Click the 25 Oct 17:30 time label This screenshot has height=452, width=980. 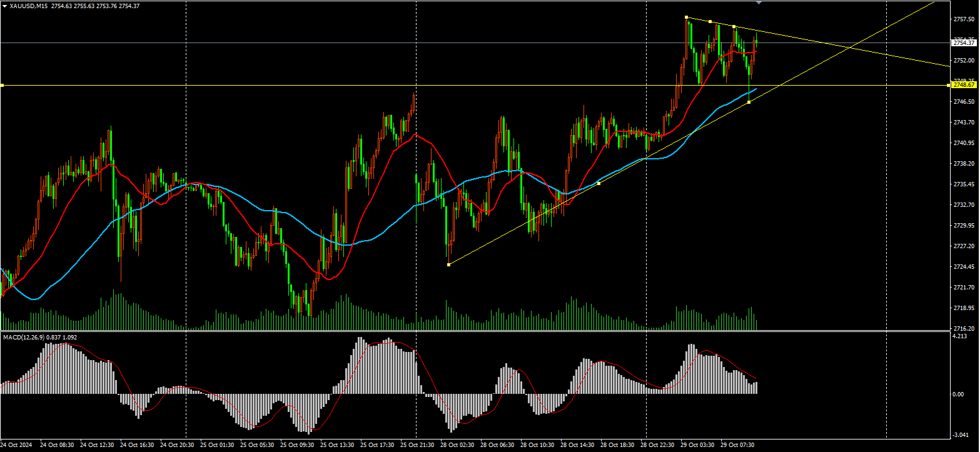[x=377, y=445]
